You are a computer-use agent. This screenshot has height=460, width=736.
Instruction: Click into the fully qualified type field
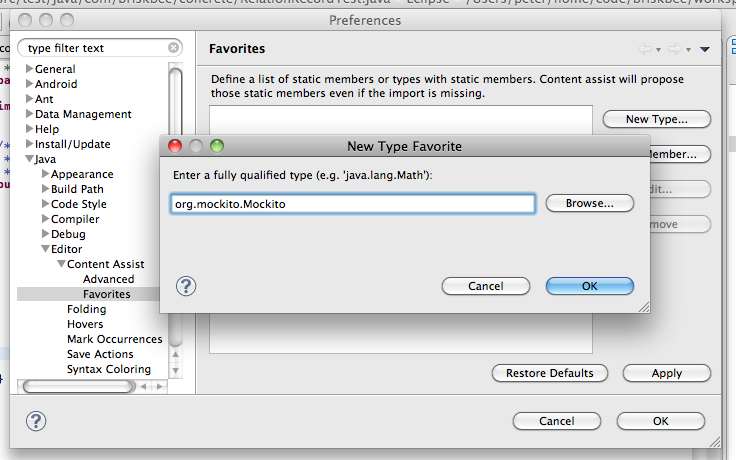353,204
